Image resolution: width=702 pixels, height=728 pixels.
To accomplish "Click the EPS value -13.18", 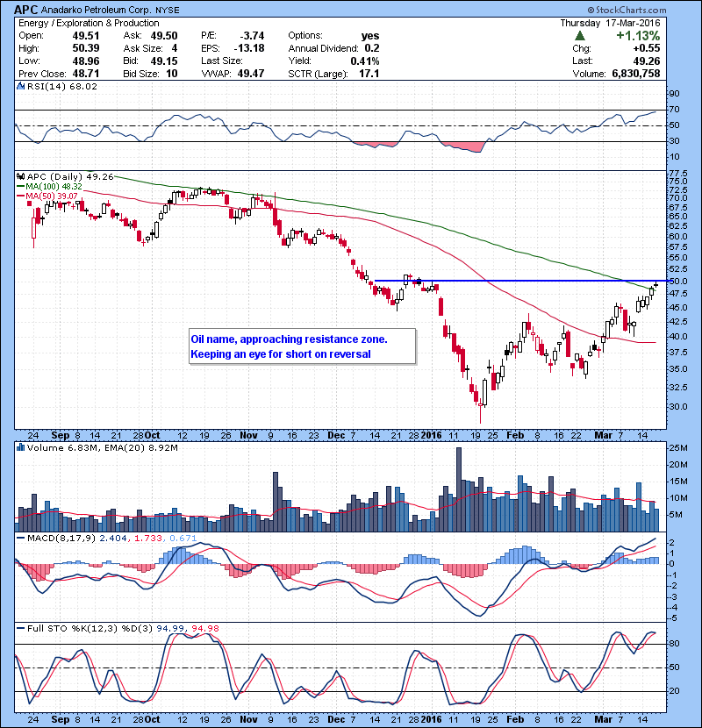I will [x=249, y=48].
